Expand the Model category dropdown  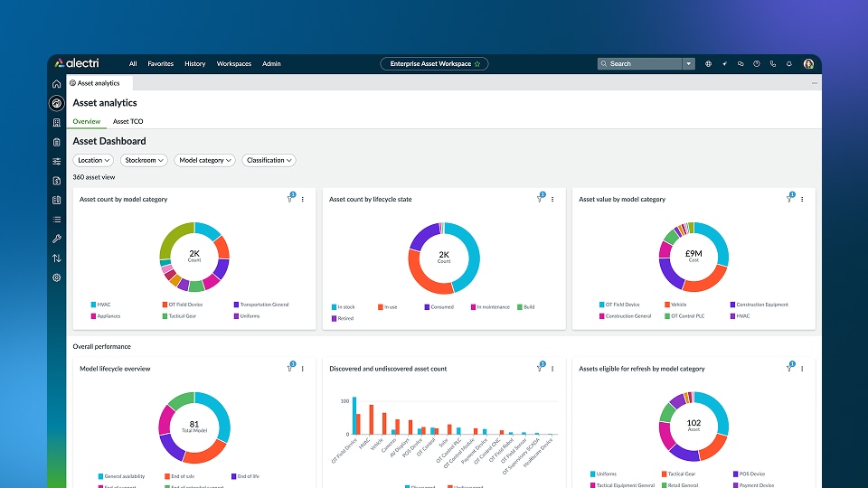click(205, 161)
